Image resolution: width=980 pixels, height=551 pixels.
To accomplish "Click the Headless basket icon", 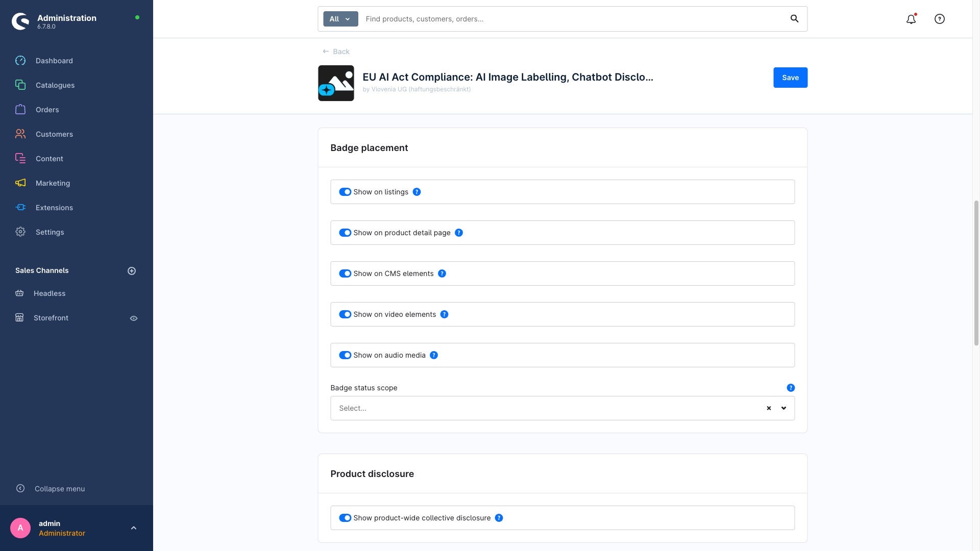I will [x=19, y=293].
